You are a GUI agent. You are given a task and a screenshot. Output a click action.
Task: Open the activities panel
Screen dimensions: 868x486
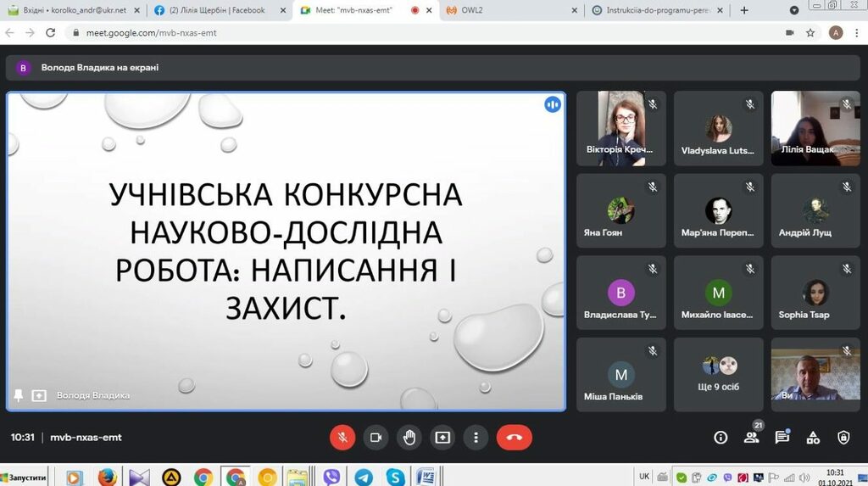point(813,438)
